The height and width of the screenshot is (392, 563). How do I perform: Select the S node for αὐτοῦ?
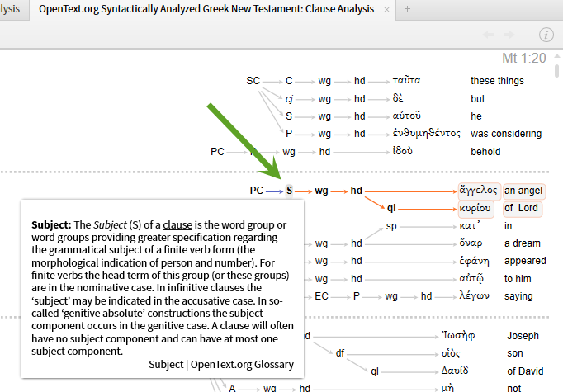tap(289, 116)
